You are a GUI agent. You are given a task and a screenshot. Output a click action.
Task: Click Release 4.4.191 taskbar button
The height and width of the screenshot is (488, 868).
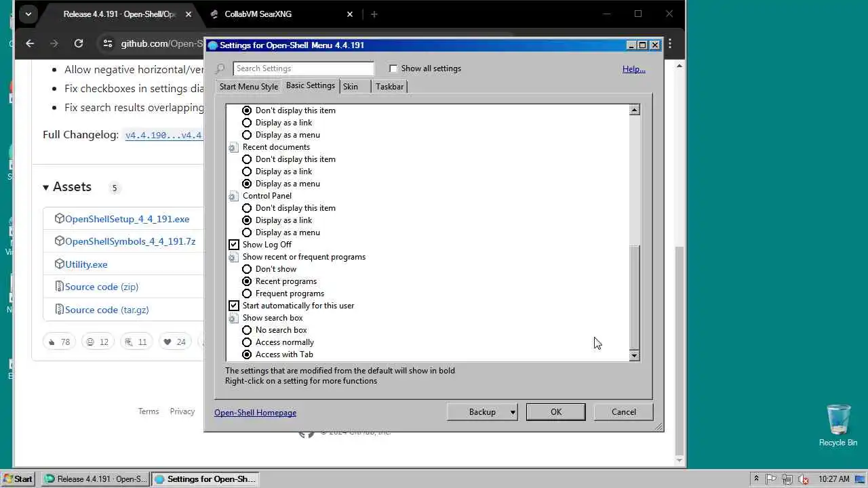click(95, 479)
